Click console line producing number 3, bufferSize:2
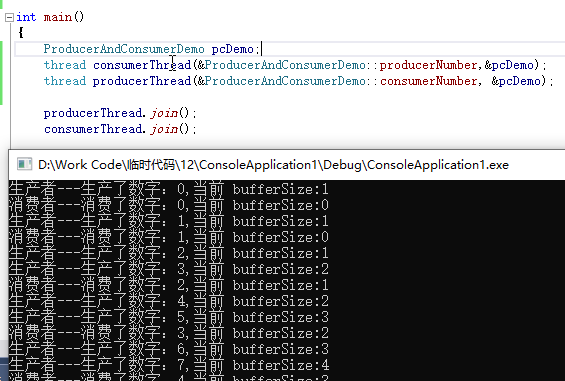The width and height of the screenshot is (565, 381). tap(169, 269)
